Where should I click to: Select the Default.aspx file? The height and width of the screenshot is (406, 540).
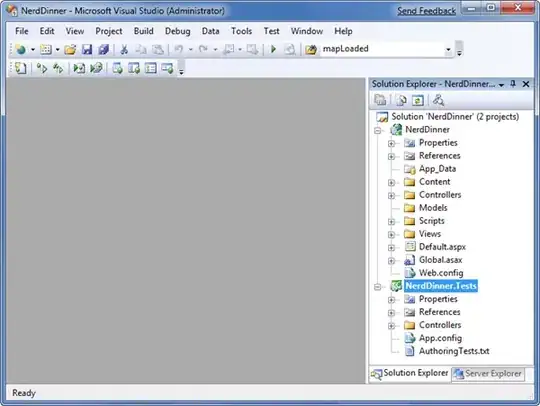[442, 247]
